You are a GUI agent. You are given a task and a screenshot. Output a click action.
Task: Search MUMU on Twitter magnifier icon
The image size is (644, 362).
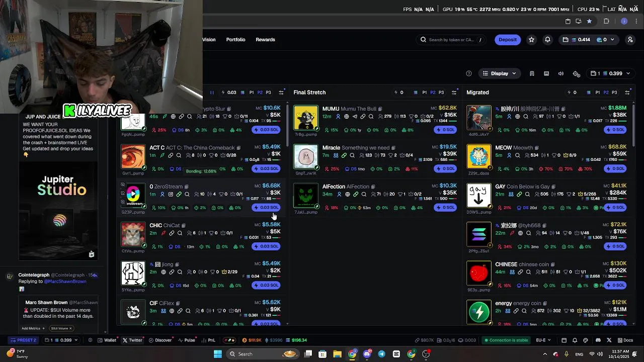tap(371, 117)
